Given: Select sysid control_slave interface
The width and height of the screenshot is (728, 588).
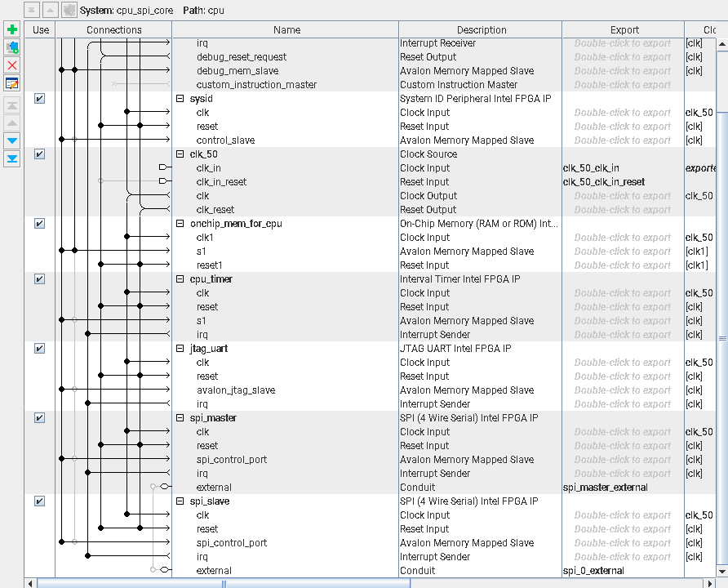Looking at the screenshot, I should pos(225,140).
